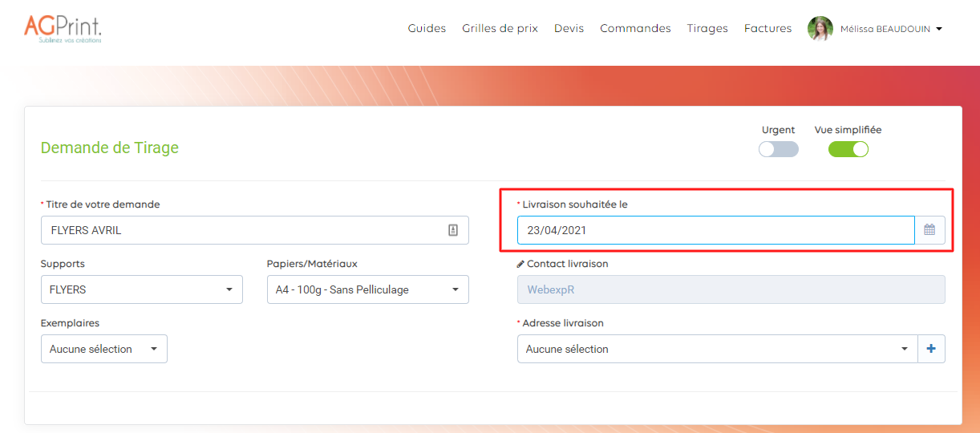Navigate to the Devis section
The height and width of the screenshot is (433, 980).
pyautogui.click(x=569, y=28)
